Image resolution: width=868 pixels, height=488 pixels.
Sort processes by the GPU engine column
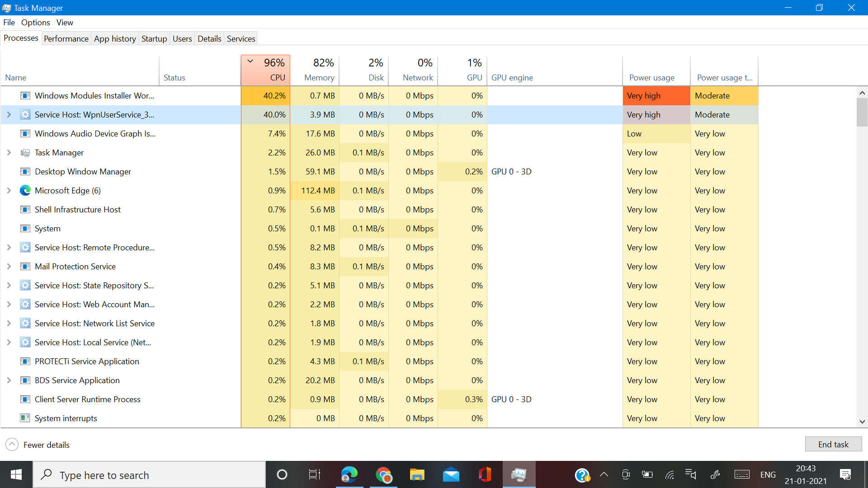(555, 70)
